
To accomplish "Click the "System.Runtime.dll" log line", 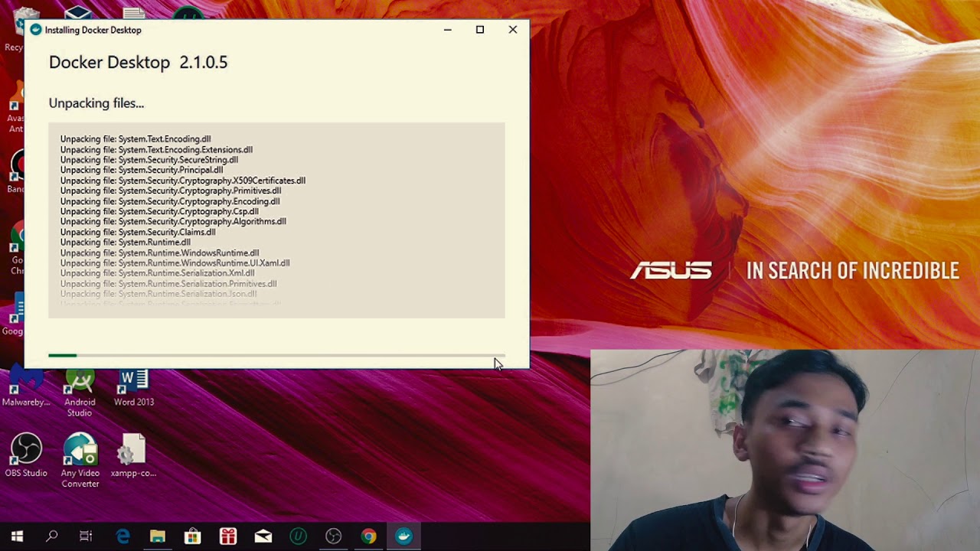I will click(x=126, y=242).
